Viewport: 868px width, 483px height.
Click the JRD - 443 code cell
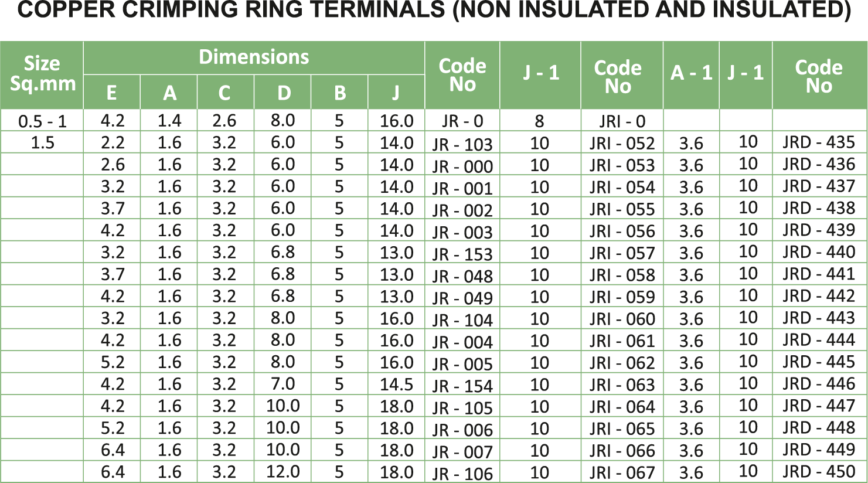pyautogui.click(x=819, y=318)
